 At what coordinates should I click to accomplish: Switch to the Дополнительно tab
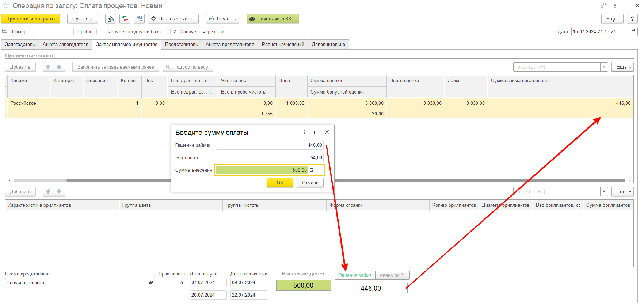328,44
